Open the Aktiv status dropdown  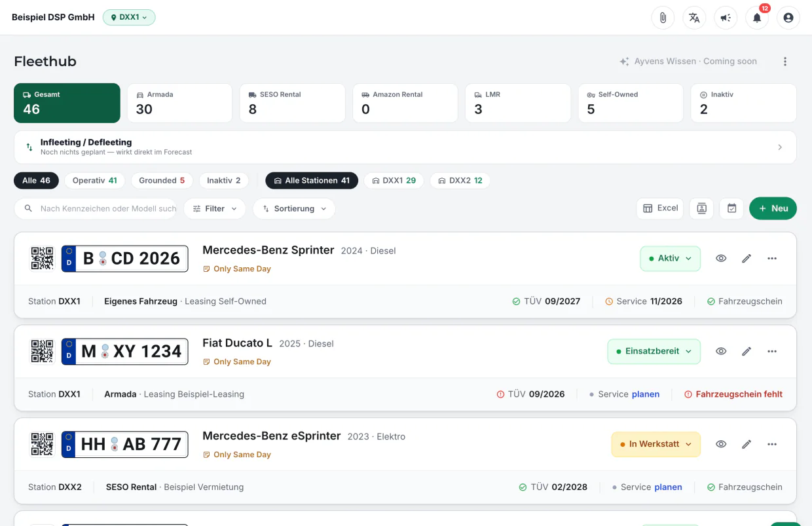tap(670, 258)
